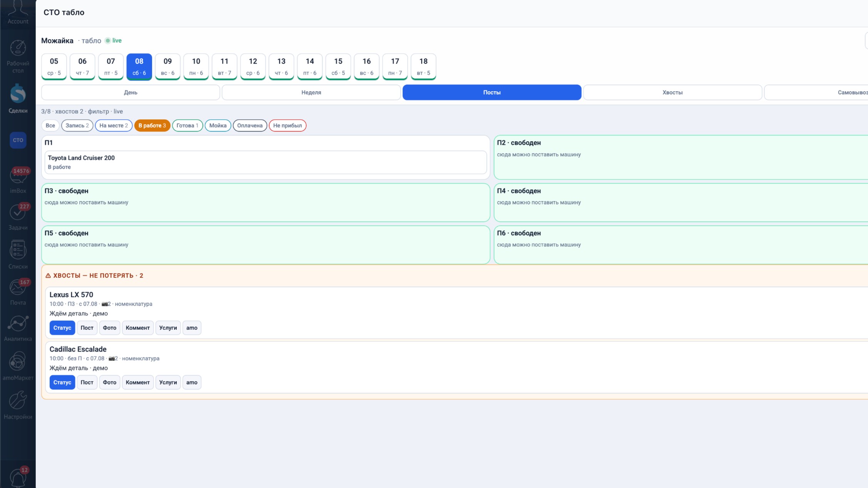This screenshot has height=488, width=868.
Task: Toggle the Все filter chip
Action: 50,125
